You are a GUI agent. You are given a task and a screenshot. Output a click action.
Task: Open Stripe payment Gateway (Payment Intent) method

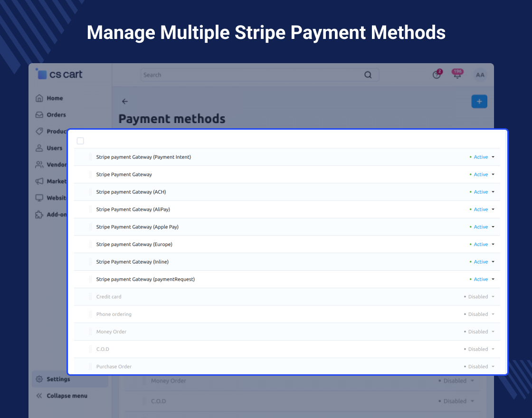pyautogui.click(x=143, y=157)
